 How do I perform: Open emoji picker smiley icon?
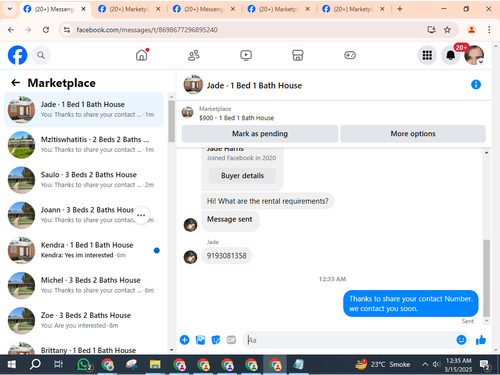pyautogui.click(x=461, y=340)
